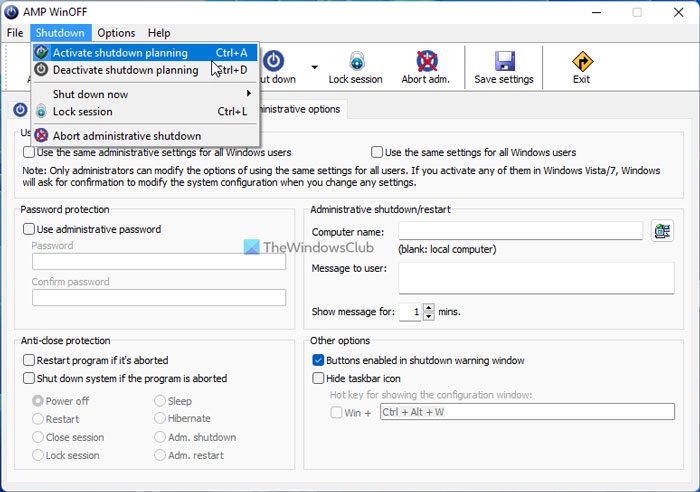
Task: Open the File menu
Action: (15, 33)
